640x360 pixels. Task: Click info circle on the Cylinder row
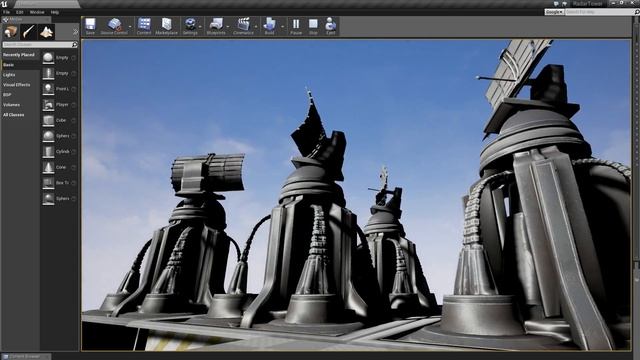(74, 152)
